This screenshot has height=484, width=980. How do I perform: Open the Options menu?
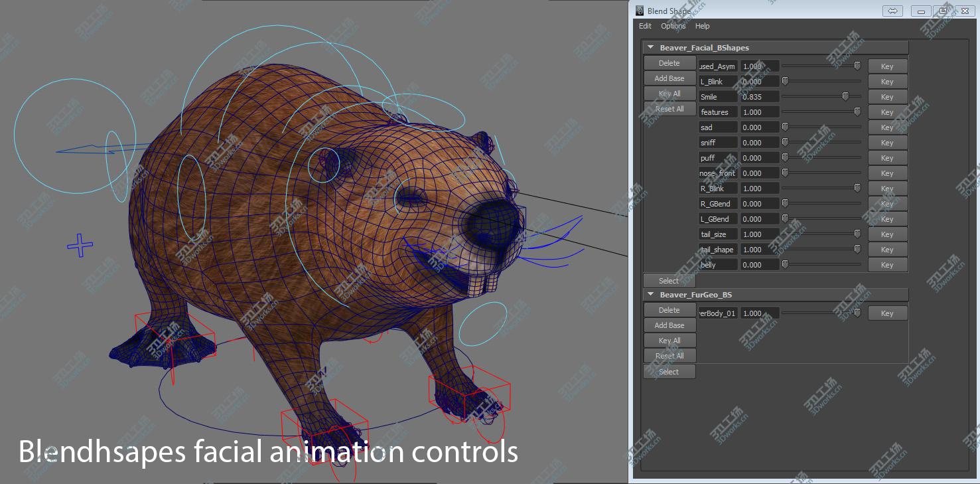coord(672,26)
